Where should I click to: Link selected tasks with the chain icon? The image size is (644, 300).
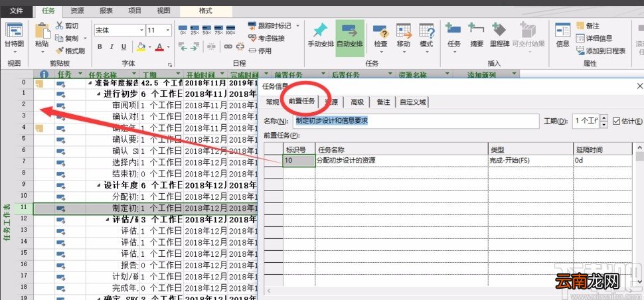click(228, 46)
